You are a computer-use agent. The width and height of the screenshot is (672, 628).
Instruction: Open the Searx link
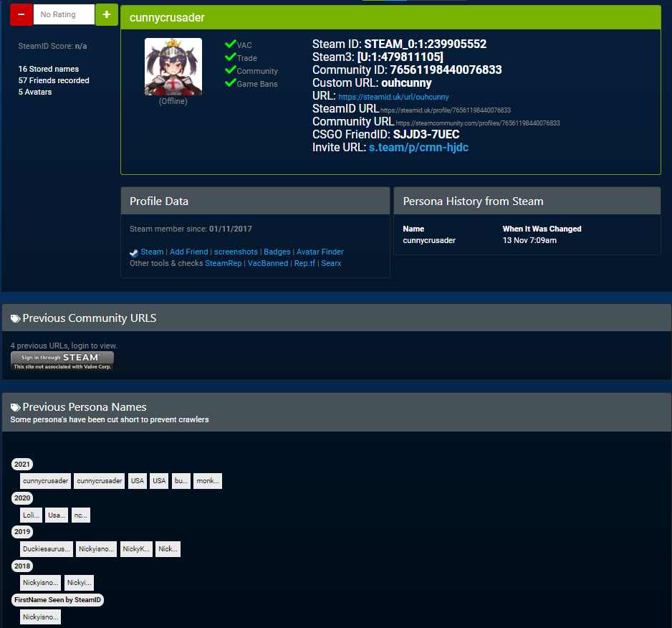[331, 263]
